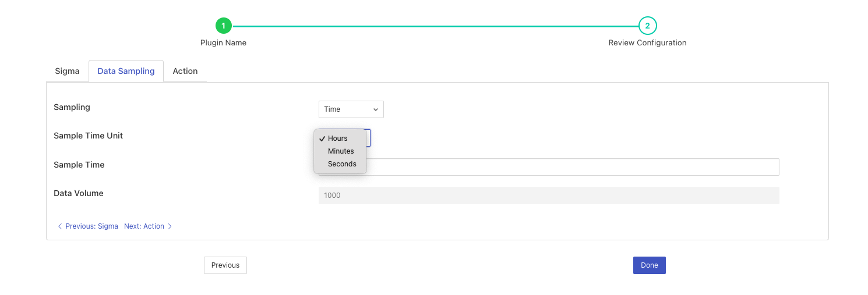This screenshot has height=295, width=868.
Task: Pick Seconds in the time unit list
Action: (342, 164)
